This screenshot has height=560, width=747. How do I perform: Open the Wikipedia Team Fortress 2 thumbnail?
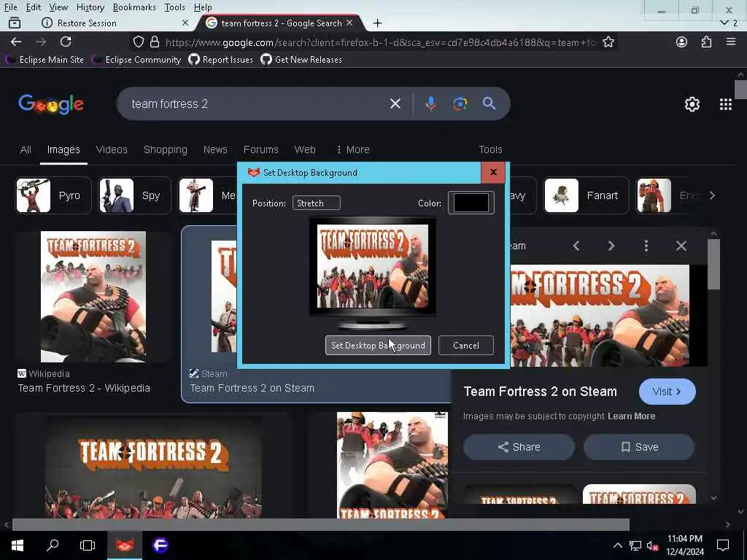(x=93, y=297)
